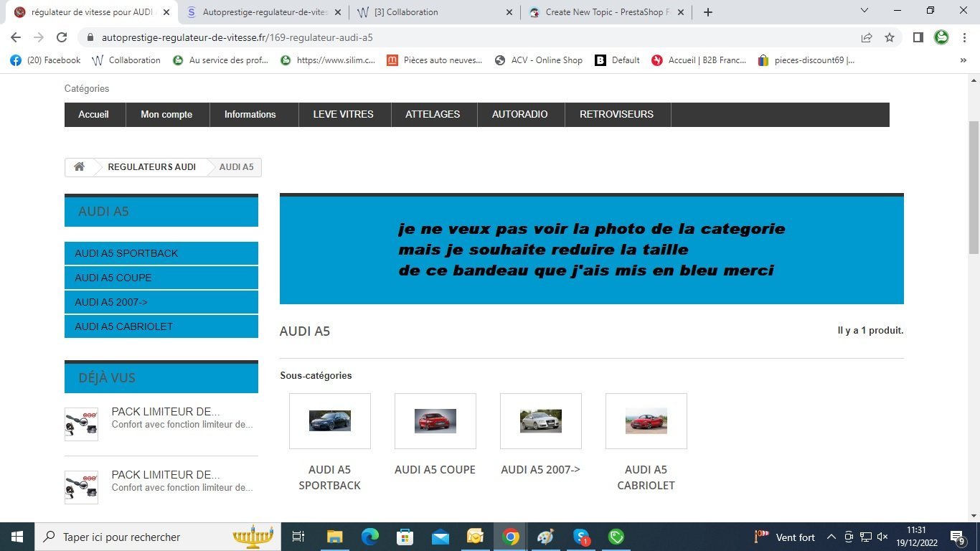Open the silim.c bookmark

click(x=328, y=60)
